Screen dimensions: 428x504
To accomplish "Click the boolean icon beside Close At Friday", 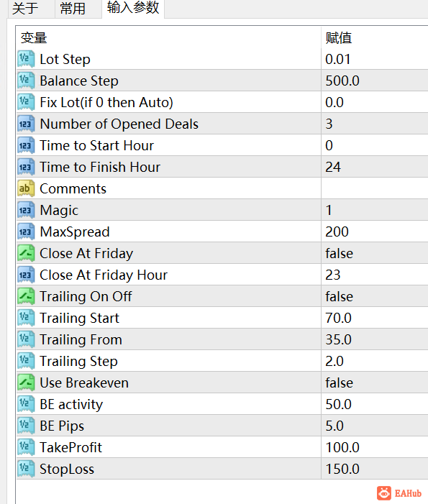I will pos(26,253).
